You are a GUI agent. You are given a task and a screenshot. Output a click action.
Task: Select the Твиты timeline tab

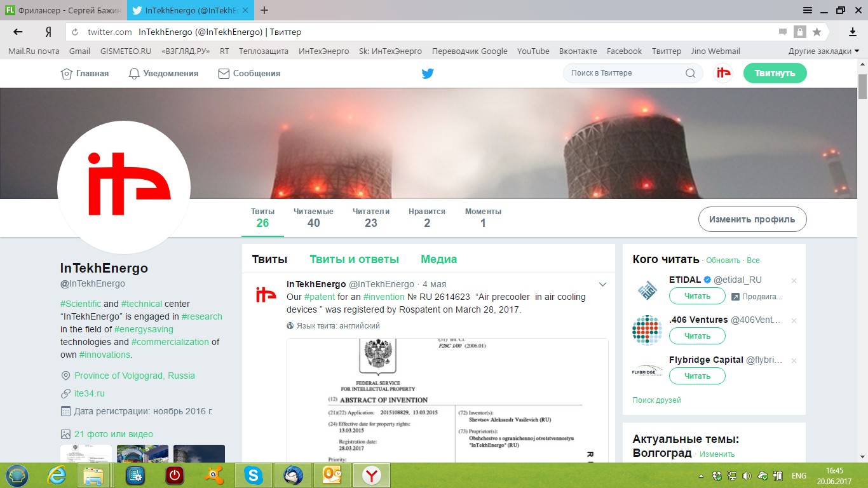[269, 259]
